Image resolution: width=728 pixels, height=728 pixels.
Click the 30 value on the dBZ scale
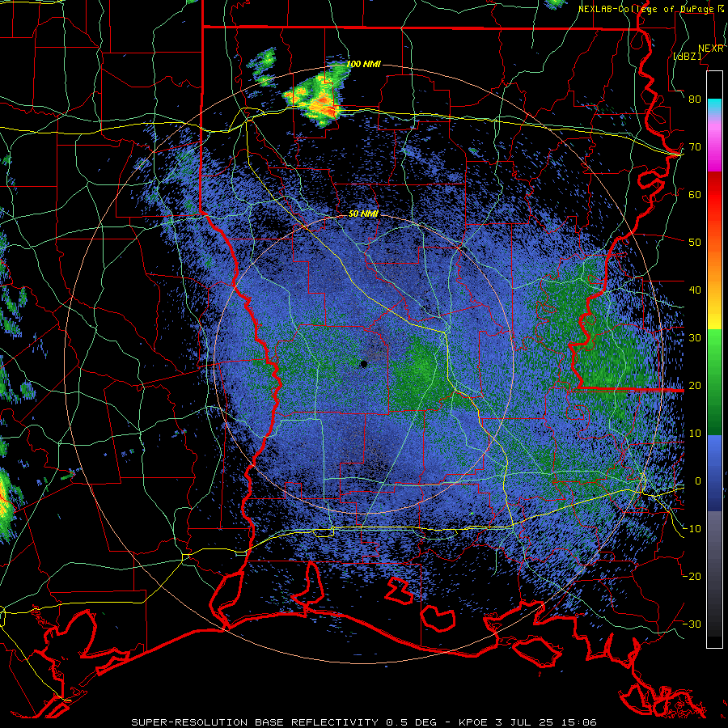(695, 337)
